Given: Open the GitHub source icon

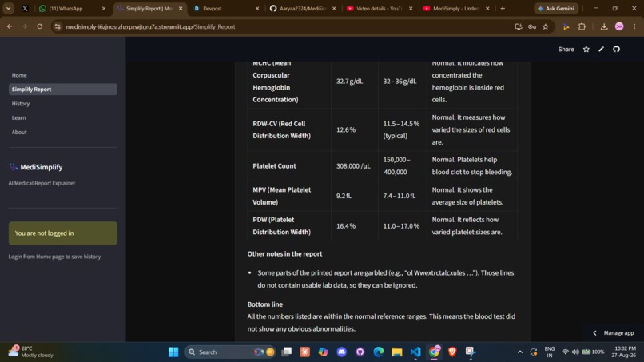Looking at the screenshot, I should (617, 50).
